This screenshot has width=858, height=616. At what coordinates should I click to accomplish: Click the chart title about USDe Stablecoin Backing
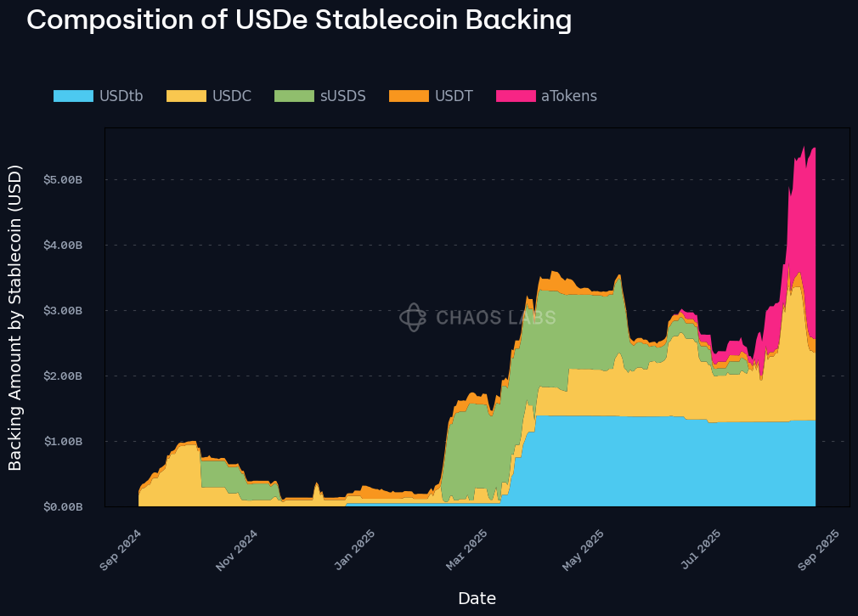(299, 20)
